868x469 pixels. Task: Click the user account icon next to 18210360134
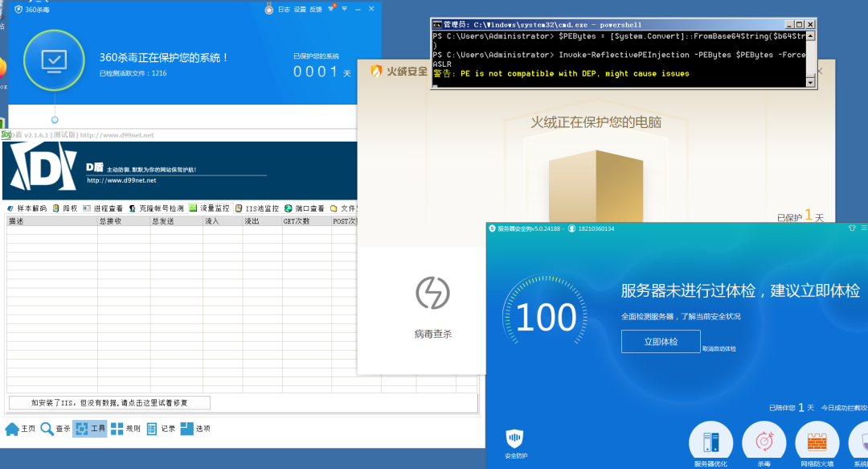click(572, 228)
